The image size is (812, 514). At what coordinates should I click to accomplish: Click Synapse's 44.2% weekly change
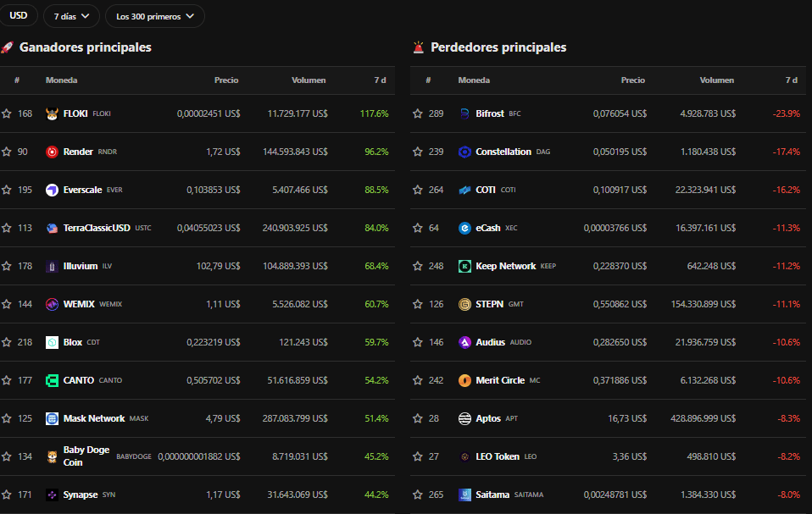[x=376, y=495]
